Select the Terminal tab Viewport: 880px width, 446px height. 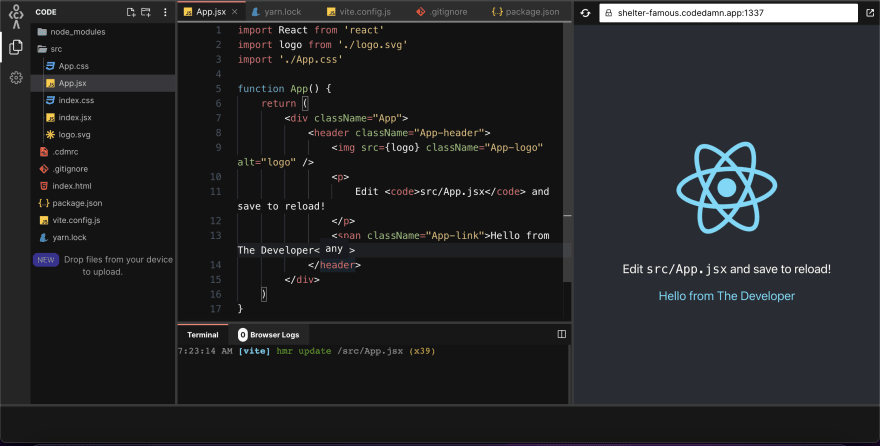(x=203, y=334)
